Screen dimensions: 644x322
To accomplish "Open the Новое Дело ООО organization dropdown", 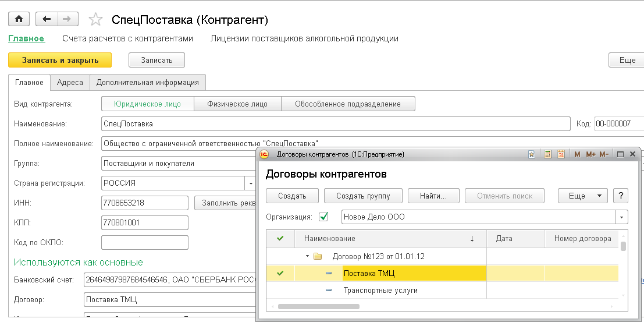I will tap(622, 217).
